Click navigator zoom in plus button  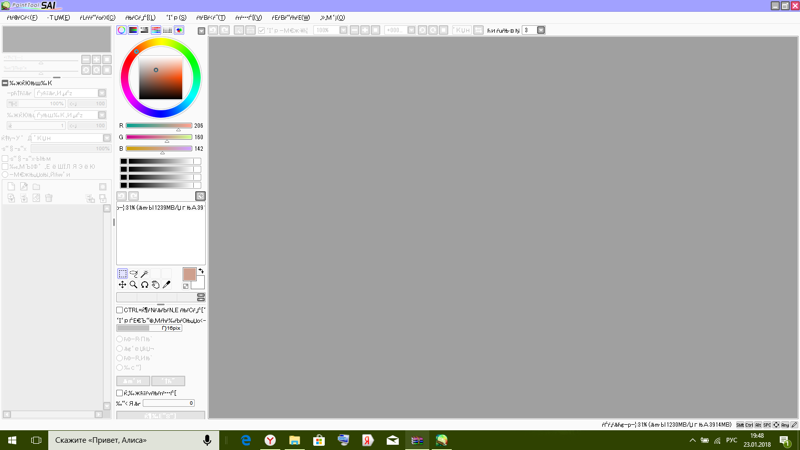[96, 60]
